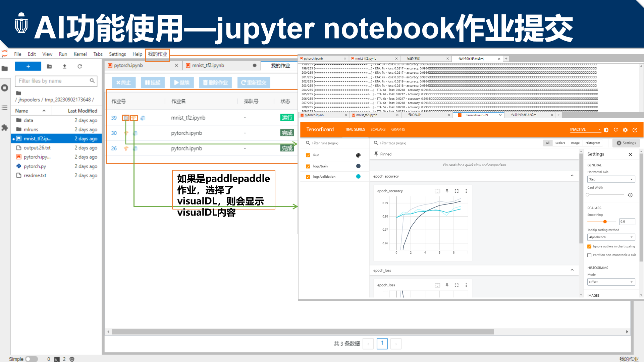
Task: Click the new file/launcher plus icon
Action: click(x=28, y=66)
